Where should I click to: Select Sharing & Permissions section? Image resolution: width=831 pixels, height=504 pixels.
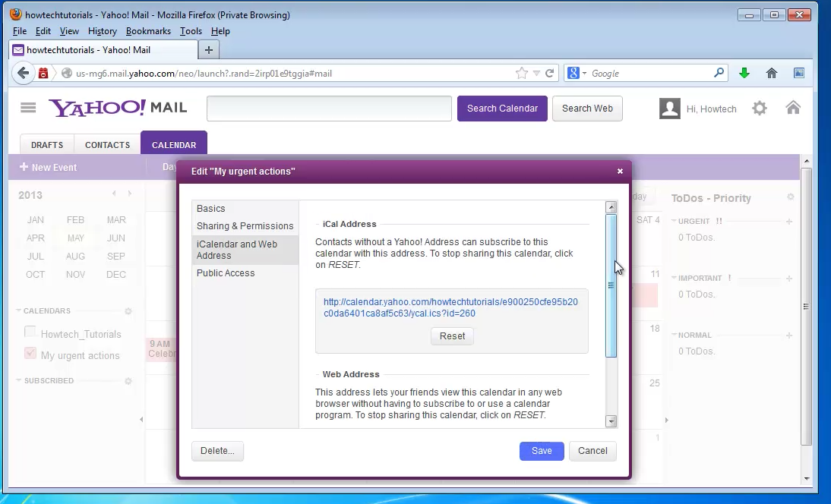(245, 226)
